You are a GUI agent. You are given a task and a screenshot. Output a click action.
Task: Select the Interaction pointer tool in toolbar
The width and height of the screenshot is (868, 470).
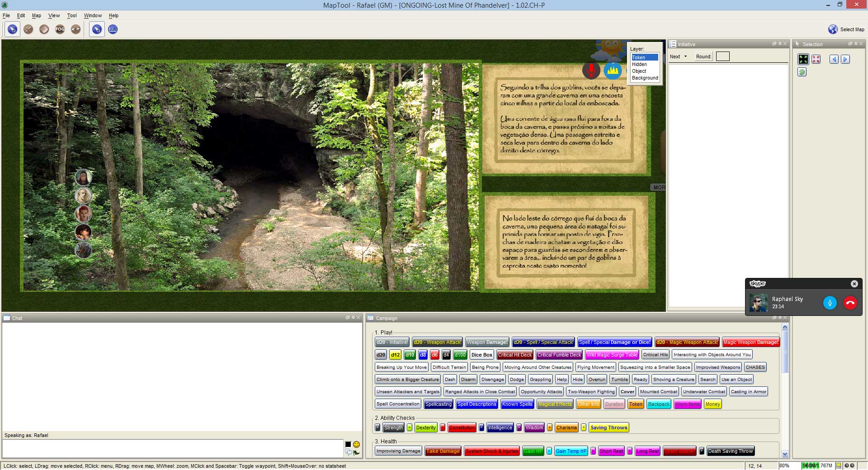pyautogui.click(x=13, y=29)
